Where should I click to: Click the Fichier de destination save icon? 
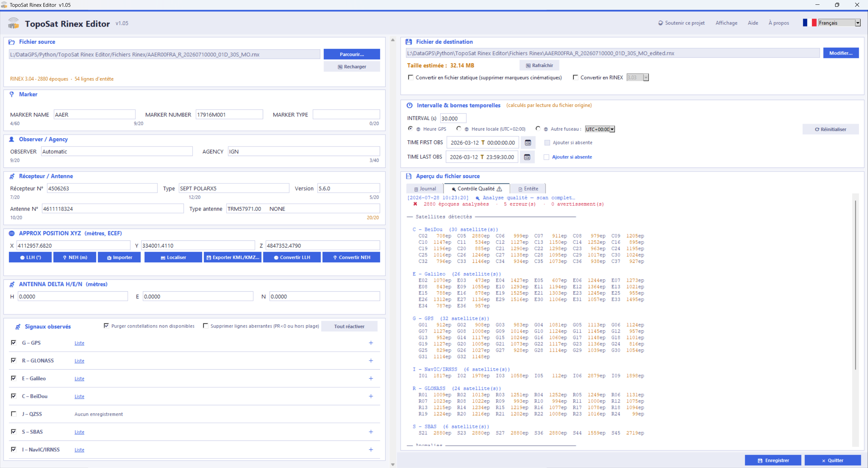tap(409, 42)
